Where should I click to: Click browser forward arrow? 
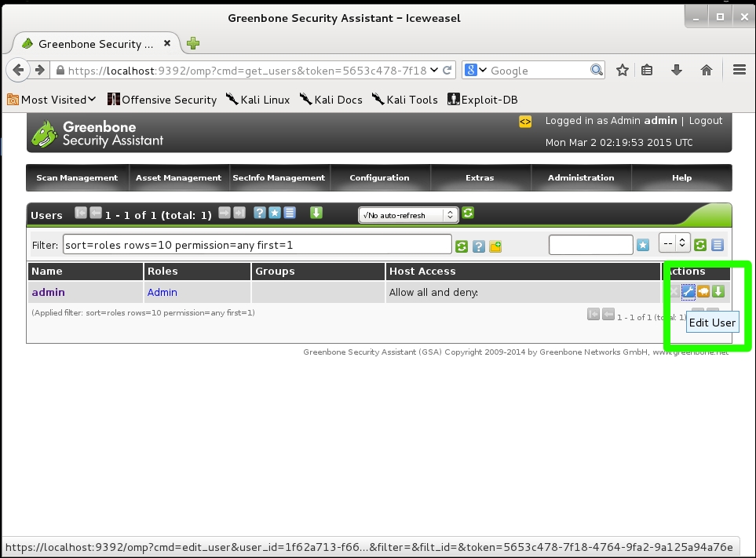point(40,71)
